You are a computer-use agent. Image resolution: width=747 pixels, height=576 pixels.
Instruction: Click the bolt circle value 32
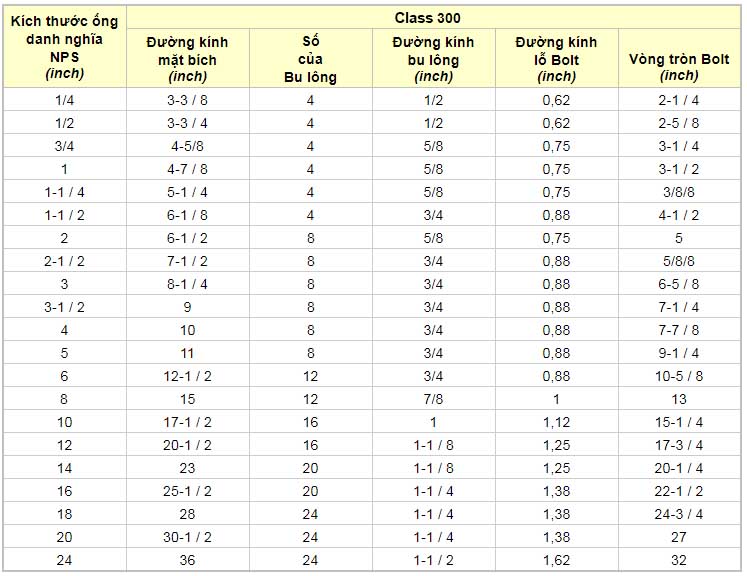click(679, 560)
